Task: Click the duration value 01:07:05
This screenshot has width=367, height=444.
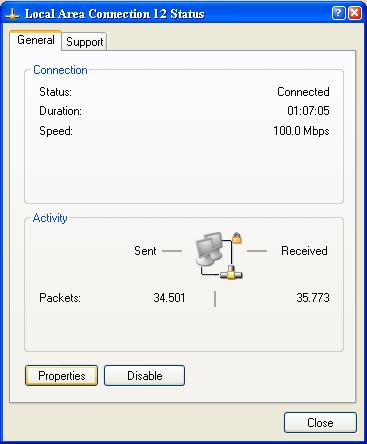Action: (308, 111)
